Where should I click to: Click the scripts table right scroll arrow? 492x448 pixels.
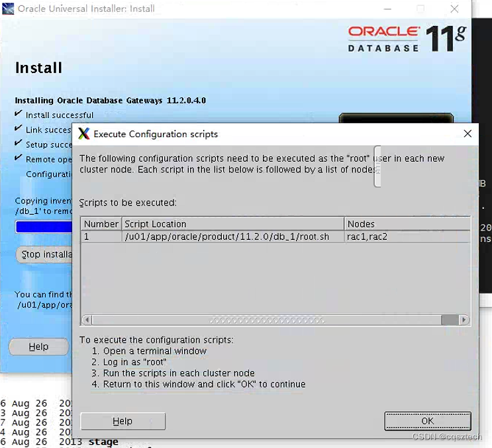coord(464,320)
